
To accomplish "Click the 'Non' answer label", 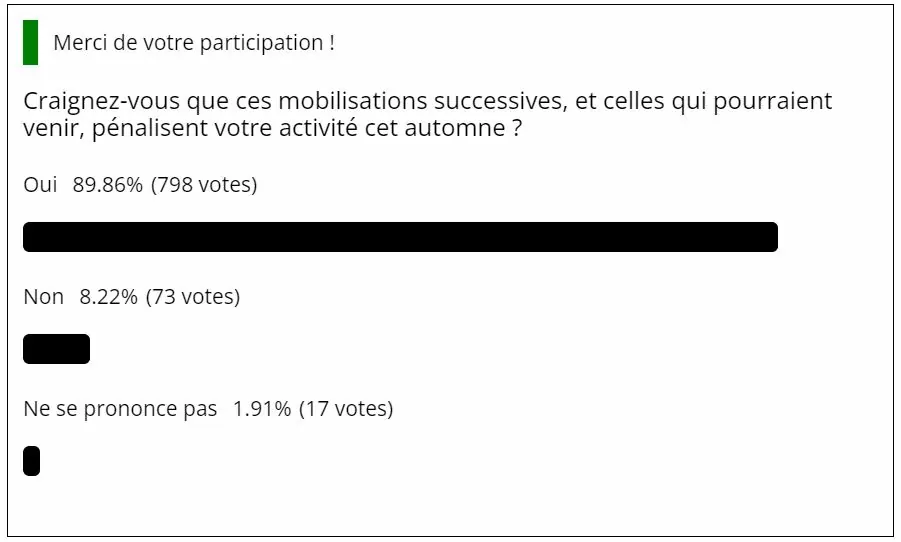I will pyautogui.click(x=44, y=297).
